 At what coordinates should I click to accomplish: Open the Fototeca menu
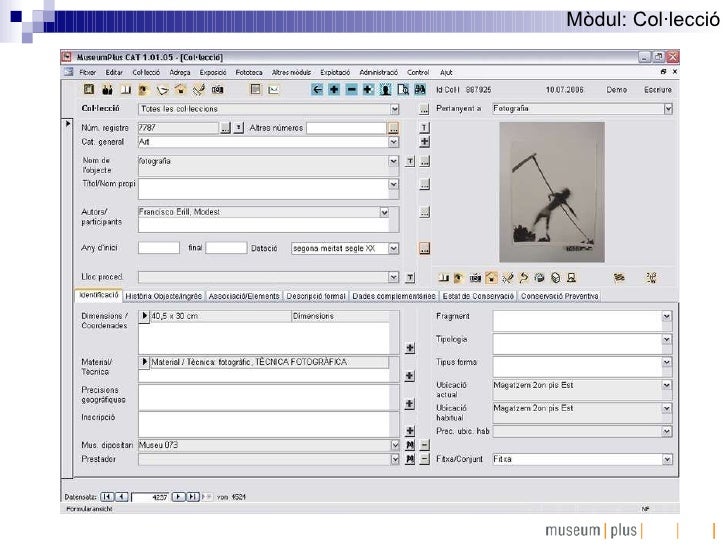[250, 72]
